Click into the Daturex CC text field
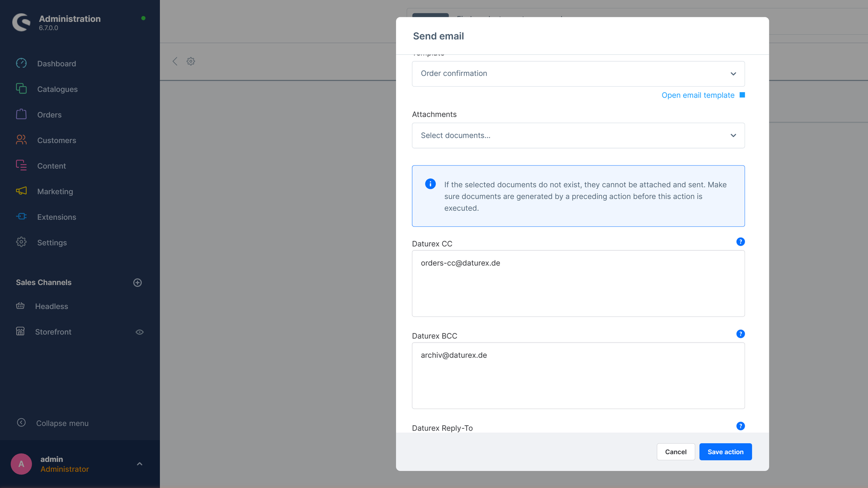868x488 pixels. [578, 283]
